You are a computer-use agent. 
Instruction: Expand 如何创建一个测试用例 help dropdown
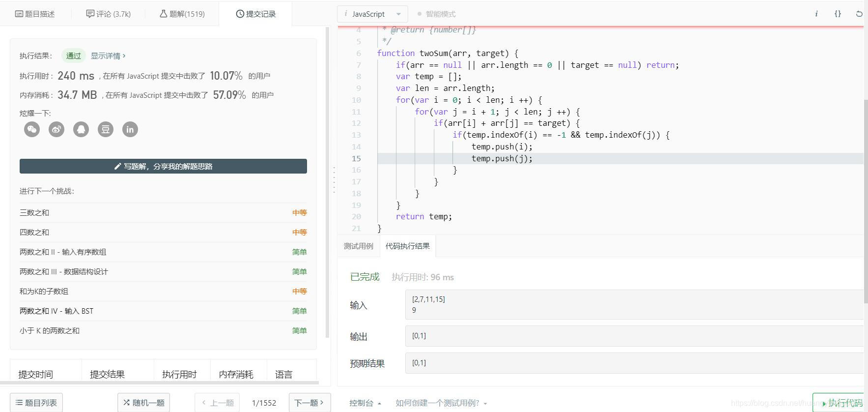point(441,403)
